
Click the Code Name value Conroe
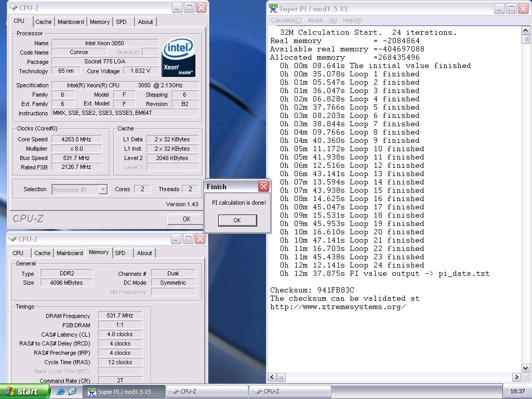(x=79, y=52)
